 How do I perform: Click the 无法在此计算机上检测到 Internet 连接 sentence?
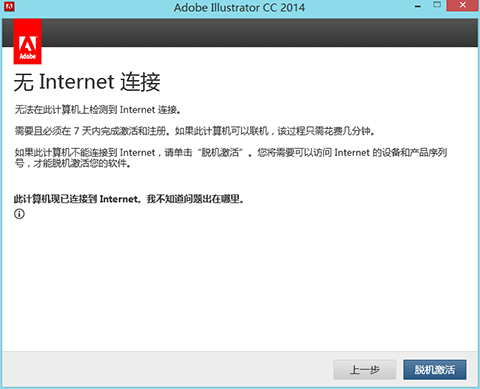coord(97,110)
